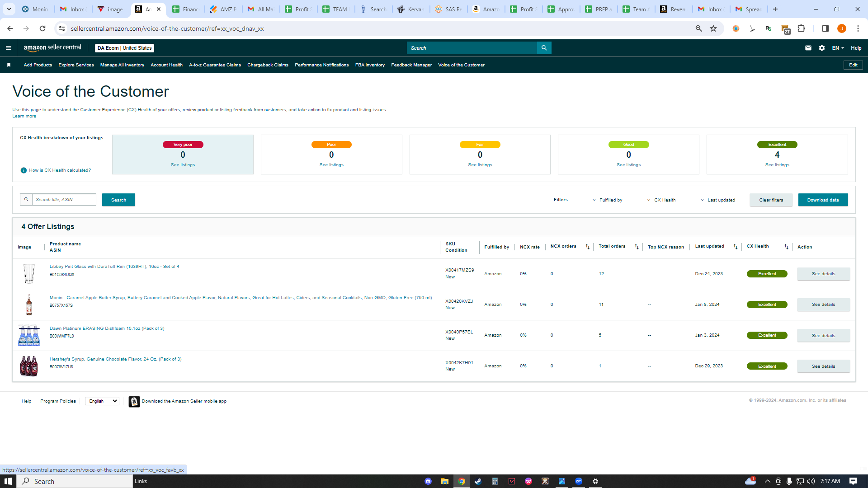Open Chrome extensions puzzle icon
868x488 pixels.
[802, 28]
